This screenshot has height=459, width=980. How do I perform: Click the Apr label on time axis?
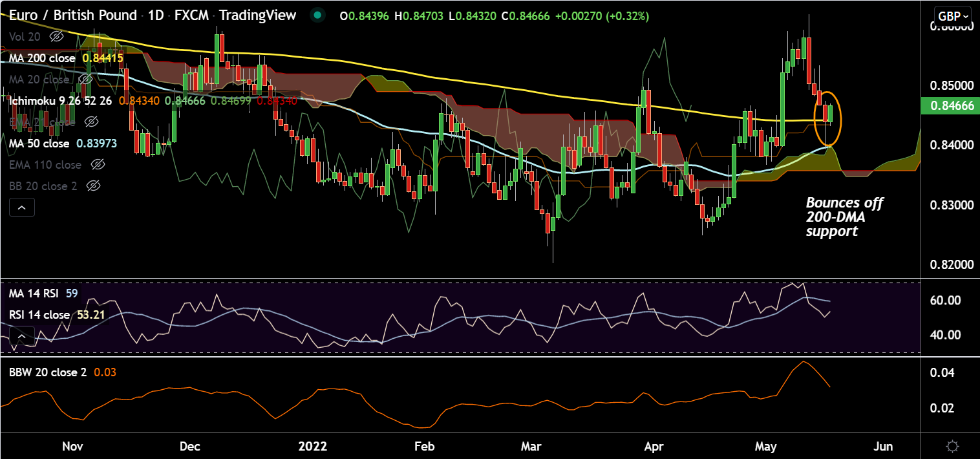(x=654, y=447)
